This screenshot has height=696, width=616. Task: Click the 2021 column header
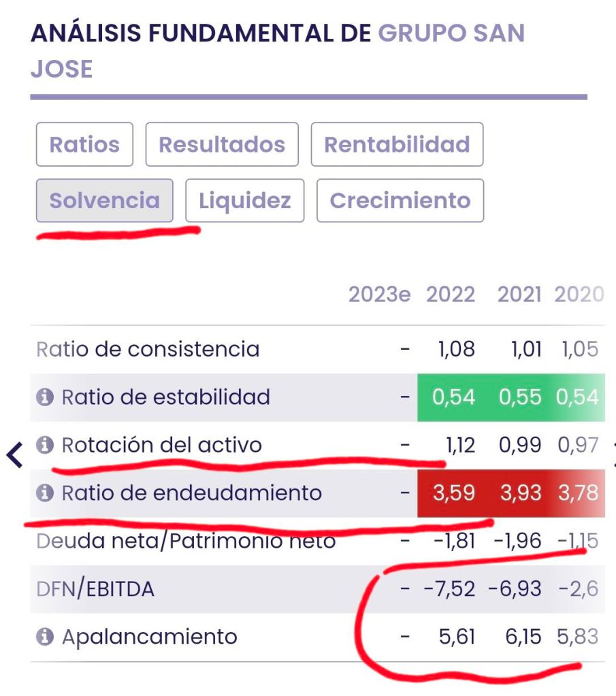click(x=519, y=295)
